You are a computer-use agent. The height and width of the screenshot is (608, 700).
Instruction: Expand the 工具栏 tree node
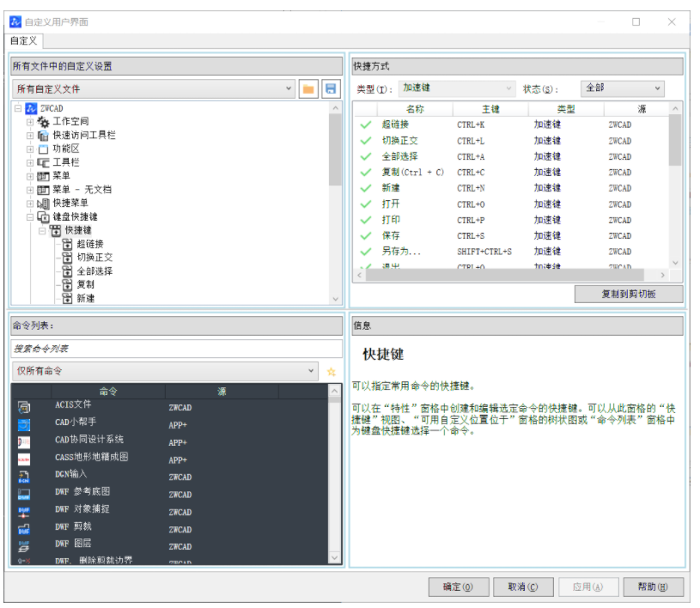pyautogui.click(x=30, y=162)
